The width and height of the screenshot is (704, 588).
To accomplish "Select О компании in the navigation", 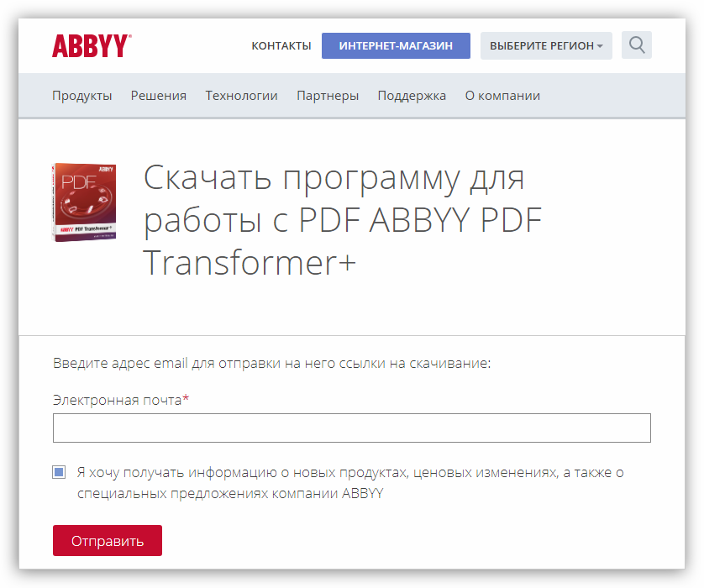I will (x=502, y=96).
